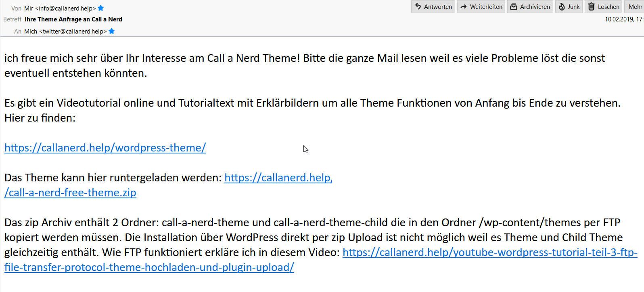This screenshot has width=644, height=292.
Task: Click the text 'Hier zu finden:'
Action: pos(40,118)
